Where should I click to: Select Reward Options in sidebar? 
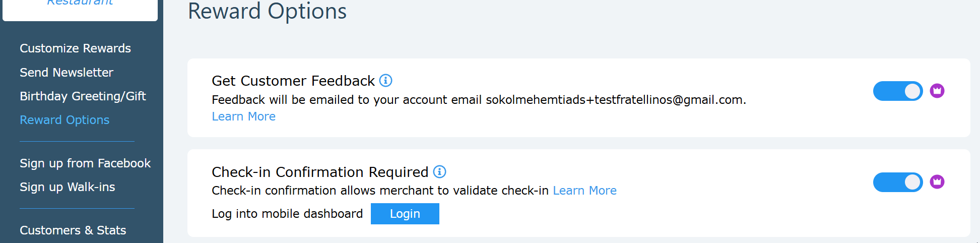(64, 120)
